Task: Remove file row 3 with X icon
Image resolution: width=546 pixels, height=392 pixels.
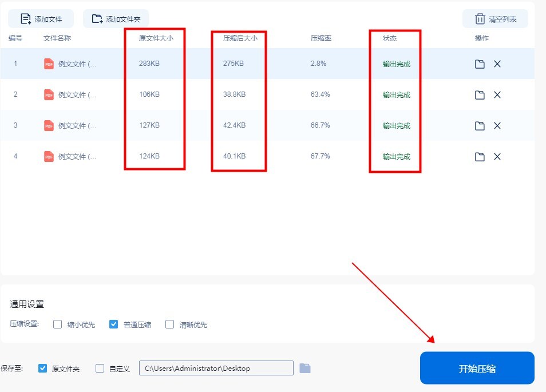Action: tap(497, 126)
